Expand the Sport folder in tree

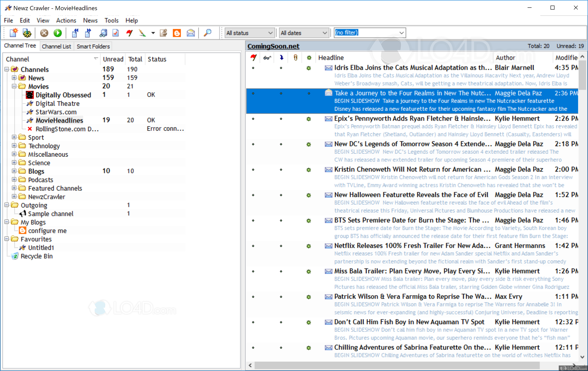14,137
